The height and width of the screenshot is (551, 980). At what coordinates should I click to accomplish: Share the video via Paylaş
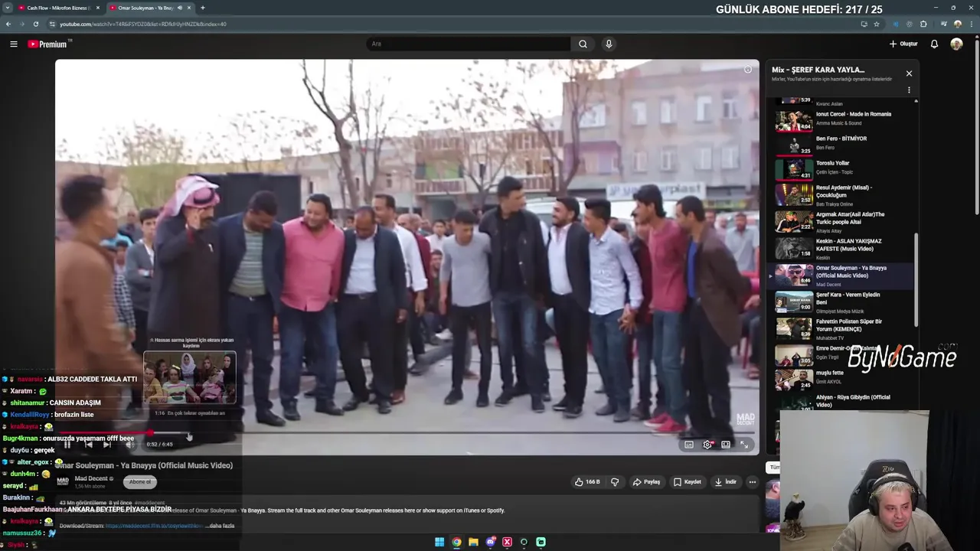coord(646,482)
